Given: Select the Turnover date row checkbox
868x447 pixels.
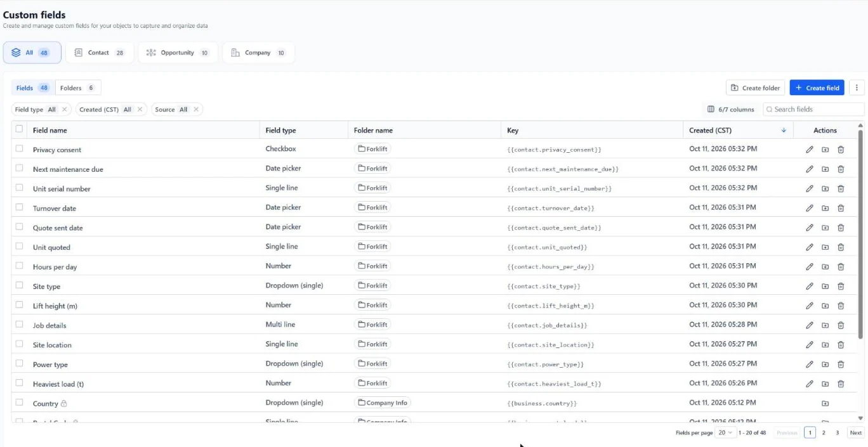Looking at the screenshot, I should pos(19,207).
